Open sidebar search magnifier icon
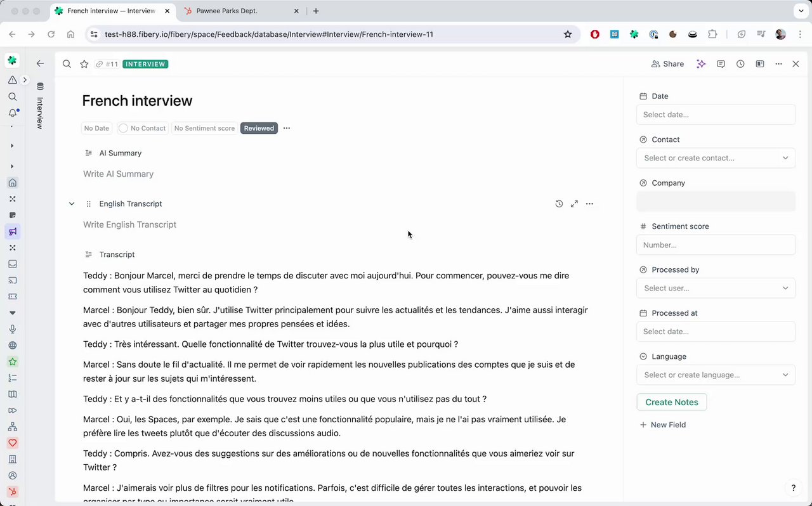812x506 pixels. point(12,96)
